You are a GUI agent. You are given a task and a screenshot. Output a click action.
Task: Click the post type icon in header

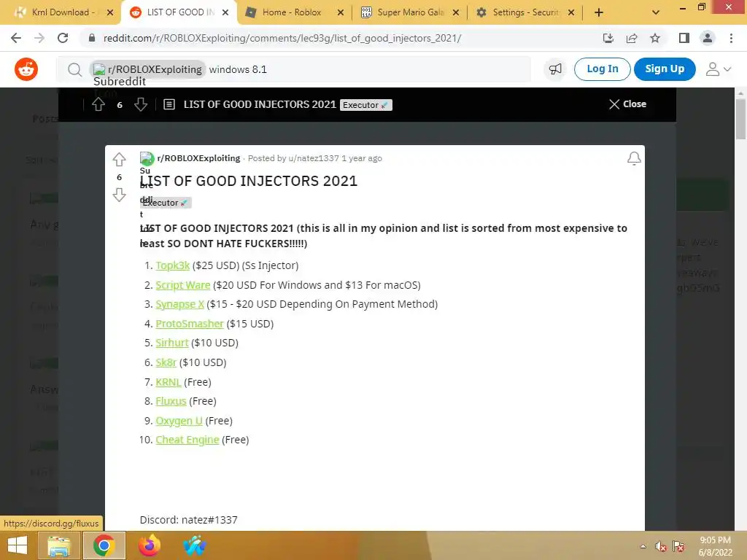169,104
